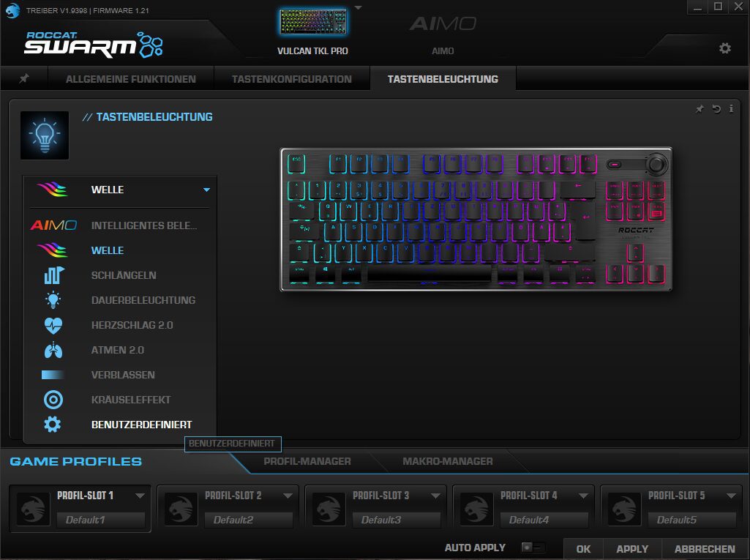Image resolution: width=750 pixels, height=560 pixels.
Task: Select the Herzschlag 2.0 heart icon
Action: (53, 325)
